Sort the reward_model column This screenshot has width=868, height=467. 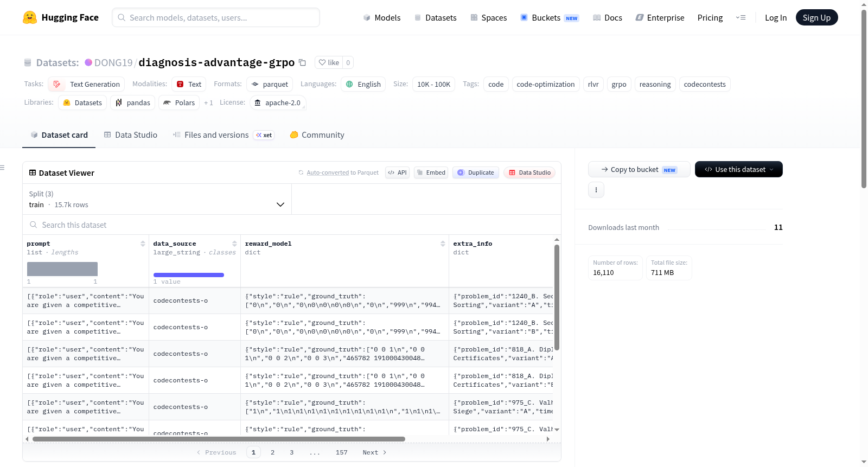click(443, 244)
